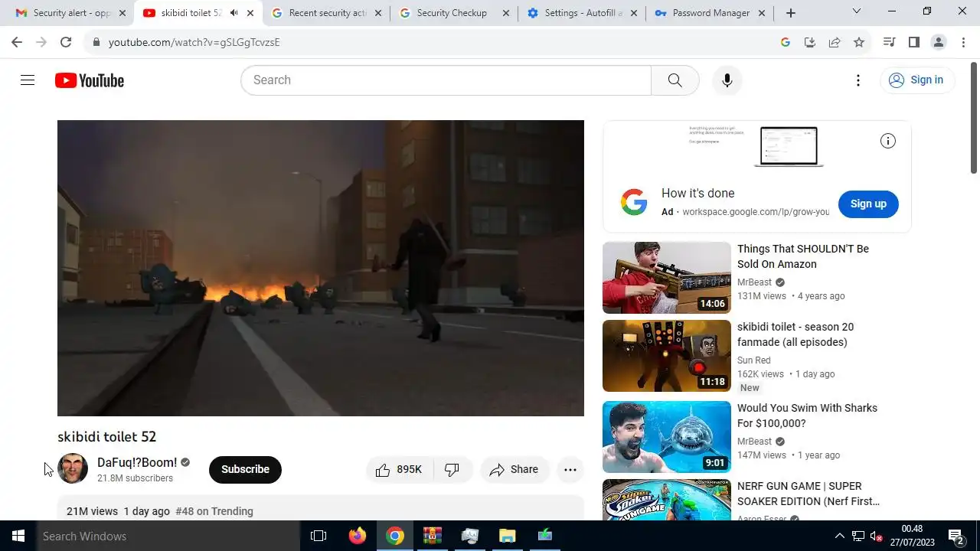980x551 pixels.
Task: Click Search Windows taskbar box
Action: tap(168, 536)
